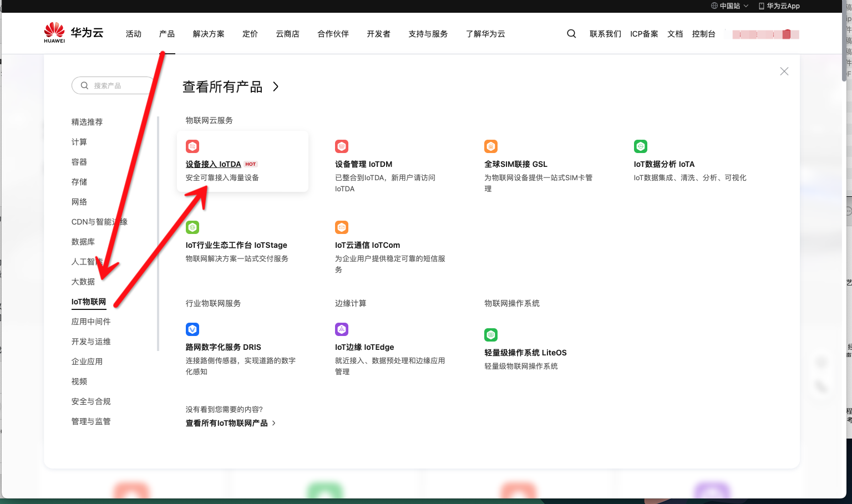
Task: Click the ICP备案 link
Action: tap(644, 34)
